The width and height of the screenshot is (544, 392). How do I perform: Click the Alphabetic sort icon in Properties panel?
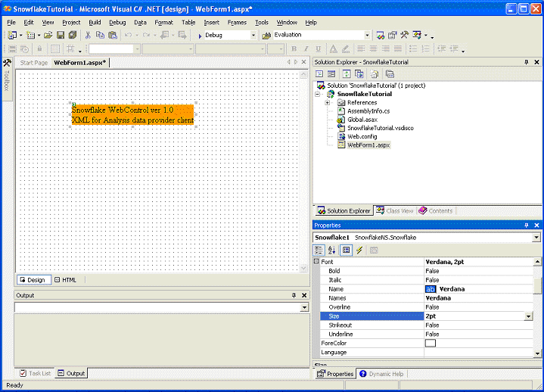(x=331, y=250)
